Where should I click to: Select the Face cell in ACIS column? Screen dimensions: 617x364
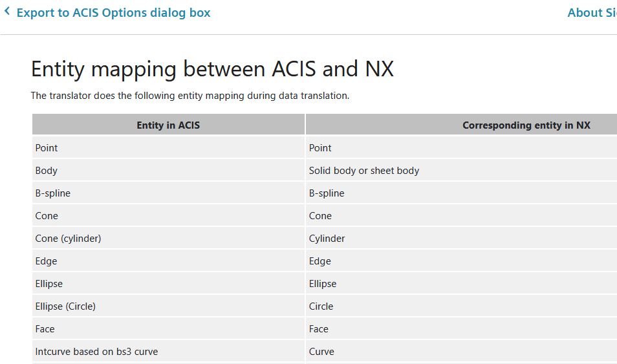point(168,328)
